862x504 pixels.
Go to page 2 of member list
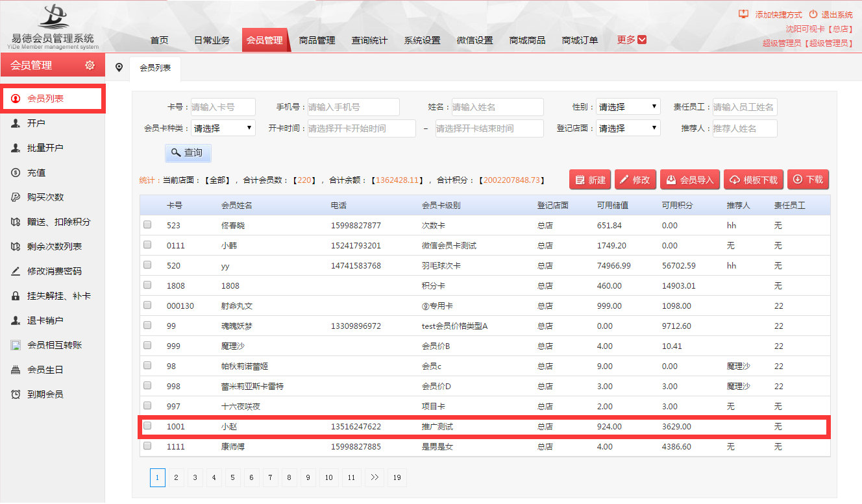tap(176, 478)
